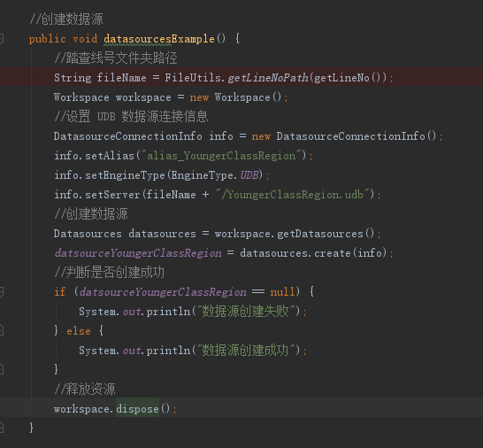Click the fold end marker beside the method's final closing brace

point(1,428)
